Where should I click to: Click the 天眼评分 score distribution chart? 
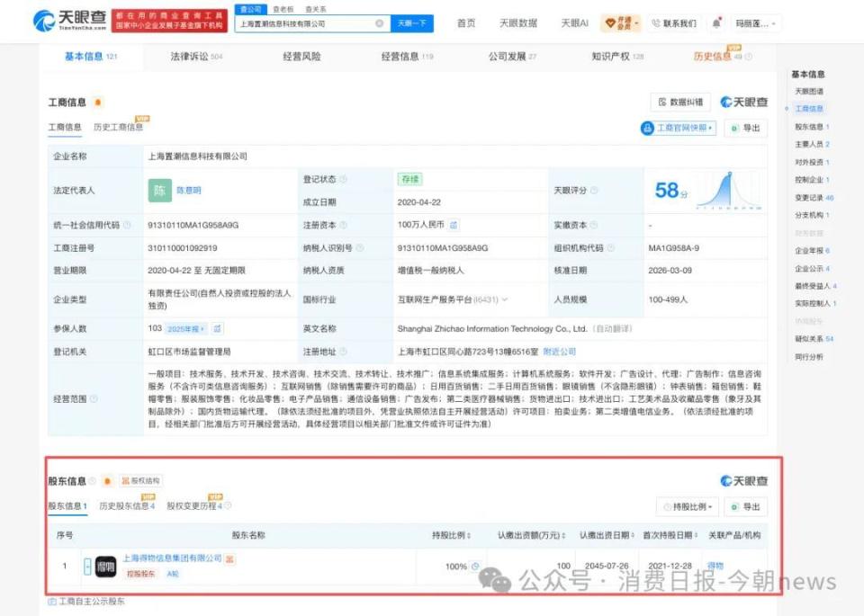tap(730, 191)
